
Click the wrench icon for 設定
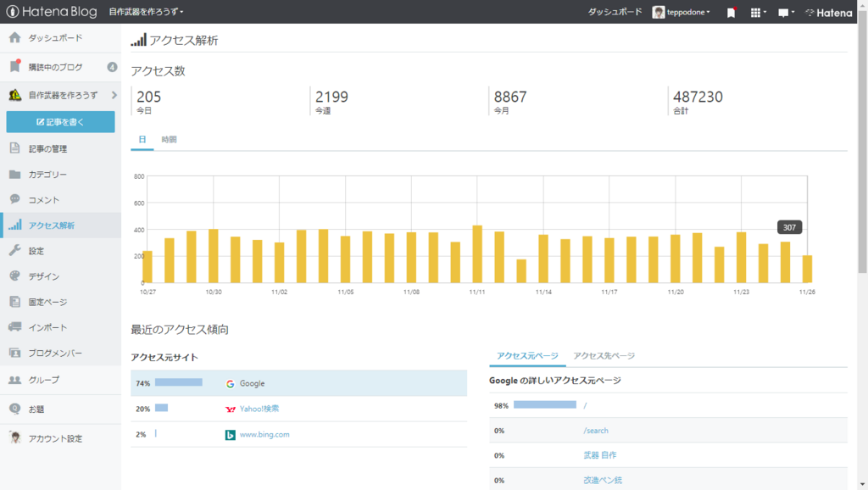tap(15, 250)
